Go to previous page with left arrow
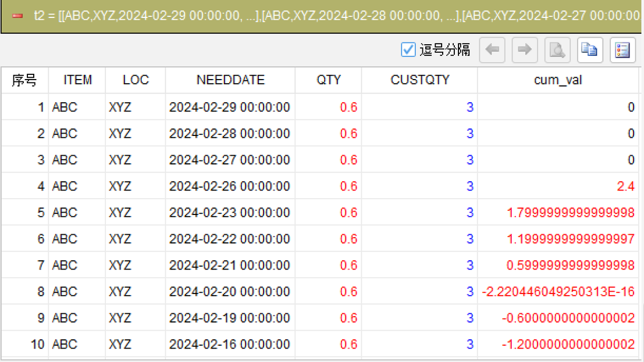The width and height of the screenshot is (644, 362). pyautogui.click(x=492, y=50)
